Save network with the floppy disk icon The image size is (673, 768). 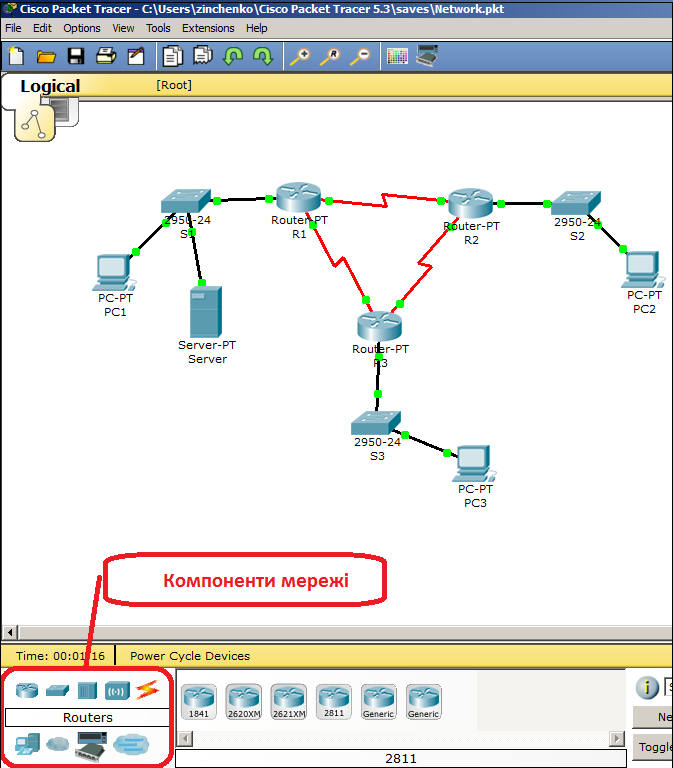76,56
